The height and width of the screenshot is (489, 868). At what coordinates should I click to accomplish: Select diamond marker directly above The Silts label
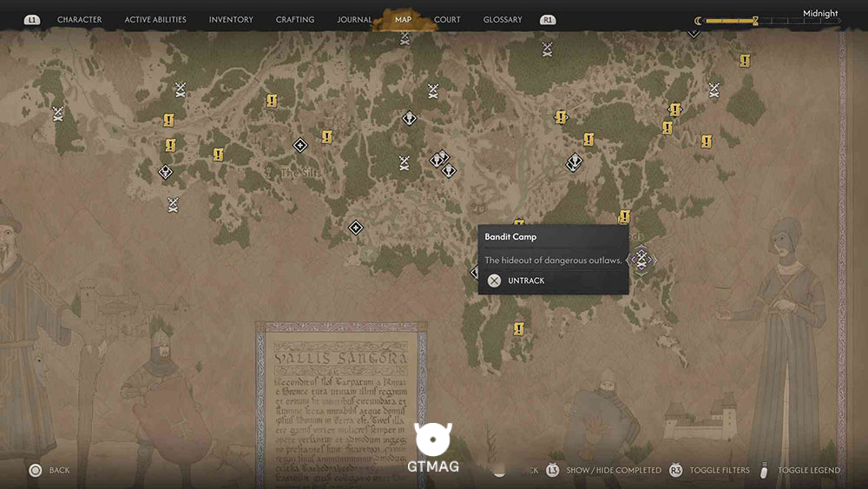click(300, 145)
